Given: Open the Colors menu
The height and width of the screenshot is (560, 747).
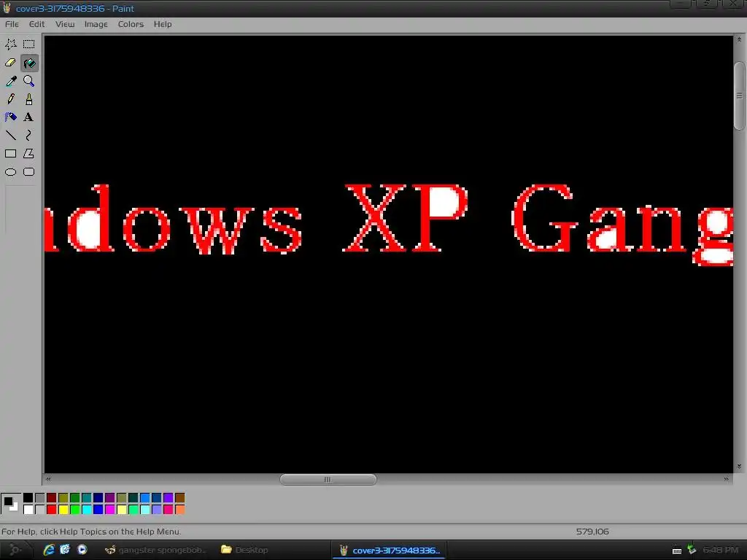Looking at the screenshot, I should tap(131, 24).
